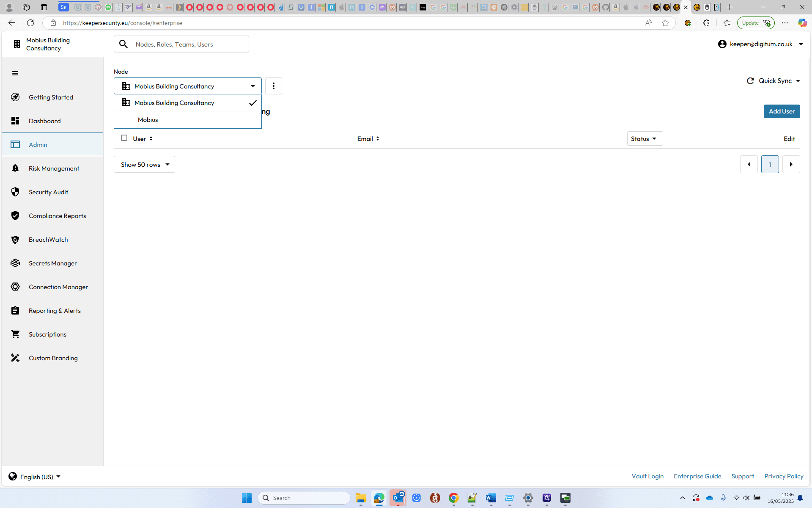Open the Privacy Policy link
This screenshot has height=508, width=812.
tap(784, 476)
